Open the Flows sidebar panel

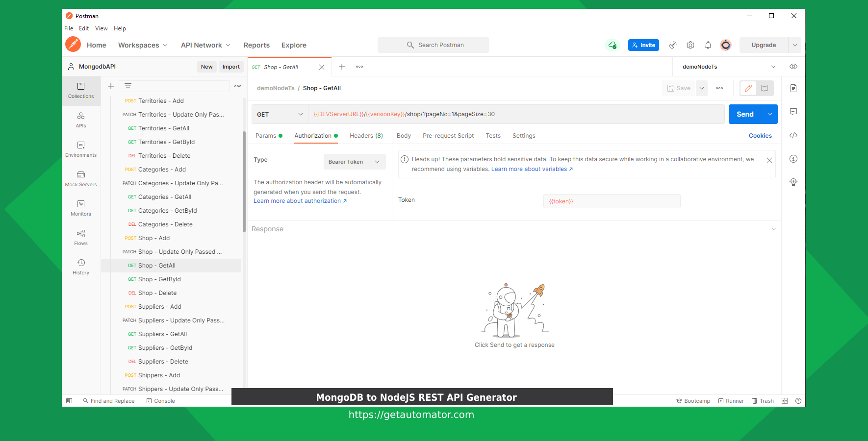point(81,238)
